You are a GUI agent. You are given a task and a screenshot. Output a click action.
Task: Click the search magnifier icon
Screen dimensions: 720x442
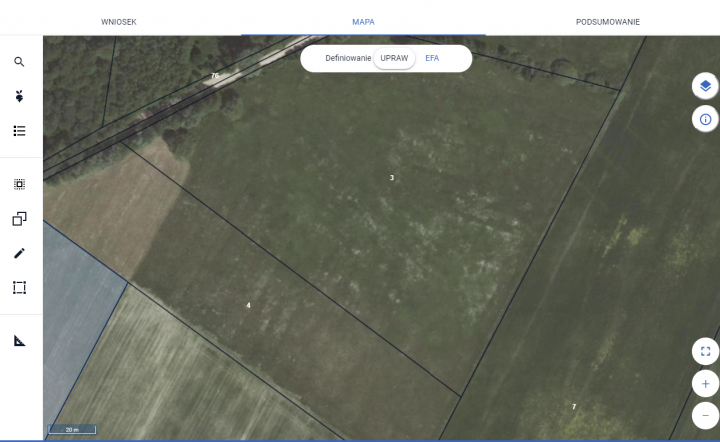(x=19, y=62)
